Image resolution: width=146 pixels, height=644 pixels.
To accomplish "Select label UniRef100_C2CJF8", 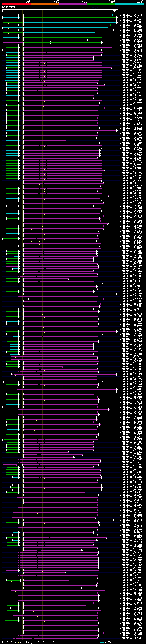I will coord(131,278).
